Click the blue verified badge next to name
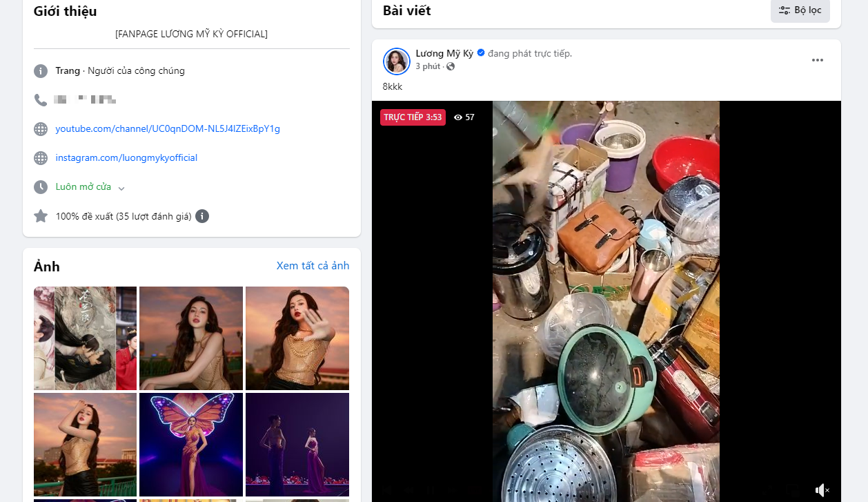Viewport: 868px width, 502px height. pyautogui.click(x=481, y=52)
